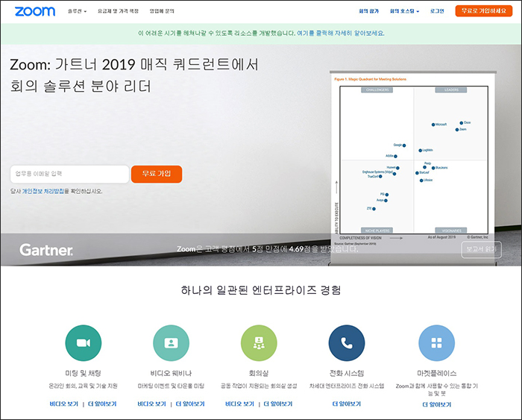Image resolution: width=522 pixels, height=420 pixels.
Task: Open the 솔루션 dropdown menu
Action: pyautogui.click(x=78, y=11)
